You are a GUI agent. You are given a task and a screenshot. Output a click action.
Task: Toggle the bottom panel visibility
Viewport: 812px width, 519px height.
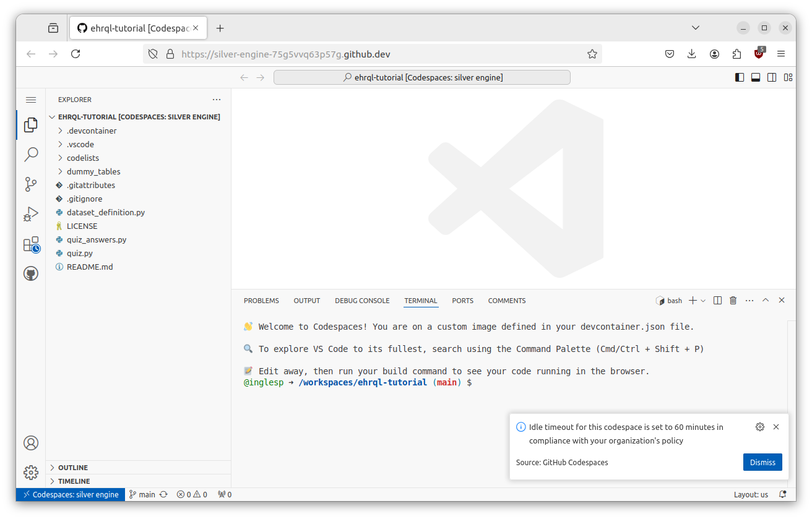(x=756, y=77)
